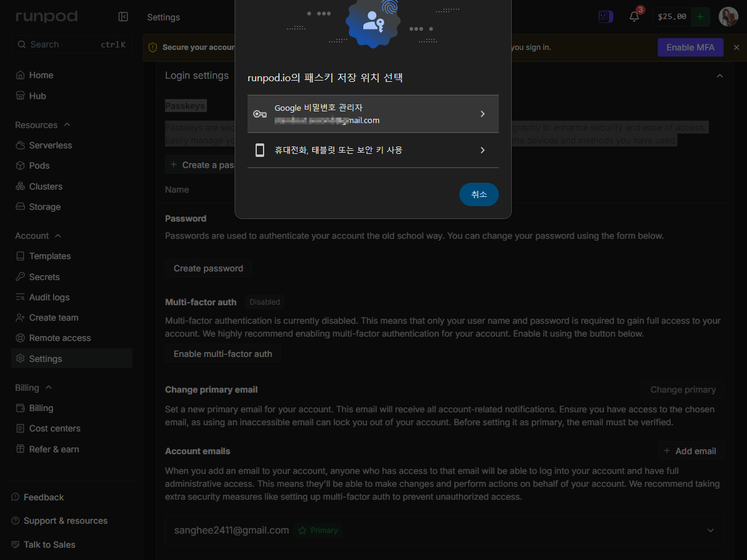Open the user profile avatar
The image size is (747, 560).
coord(728,17)
